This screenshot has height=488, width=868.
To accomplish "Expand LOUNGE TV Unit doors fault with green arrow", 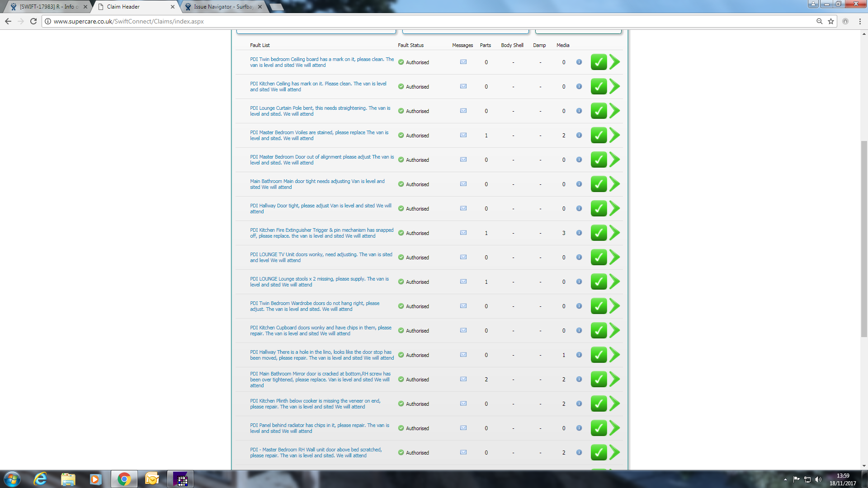I will [614, 257].
